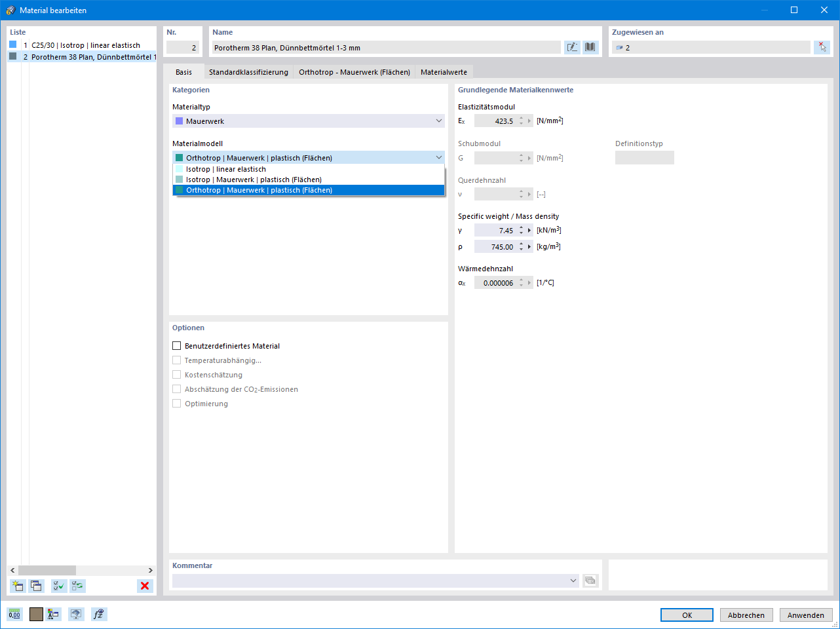Copy the selected material using the duplicate windows icon
The width and height of the screenshot is (840, 629).
[37, 586]
